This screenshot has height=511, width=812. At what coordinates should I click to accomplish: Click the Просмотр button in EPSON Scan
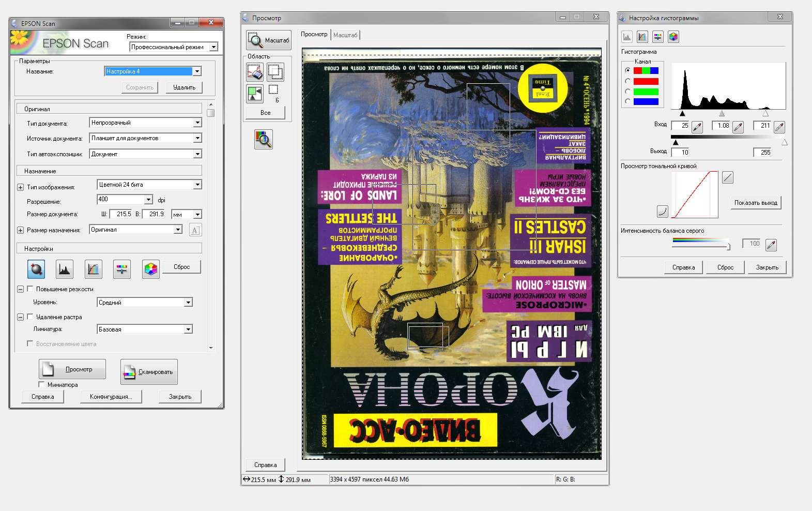coord(72,369)
